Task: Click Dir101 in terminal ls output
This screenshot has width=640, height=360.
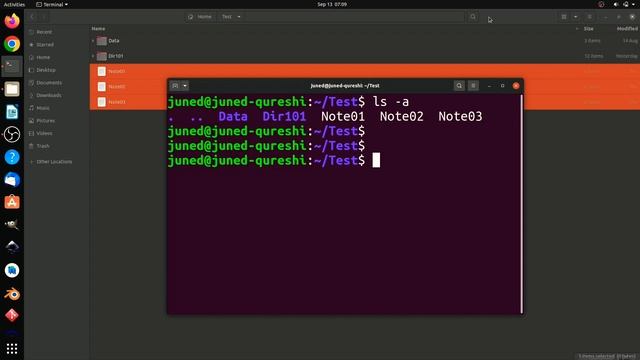Action: click(284, 116)
